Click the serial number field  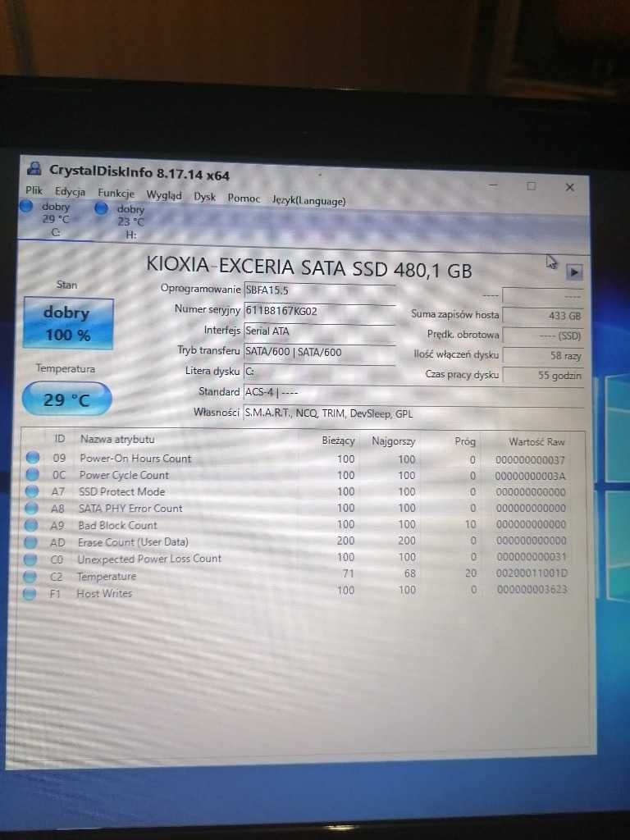[319, 311]
